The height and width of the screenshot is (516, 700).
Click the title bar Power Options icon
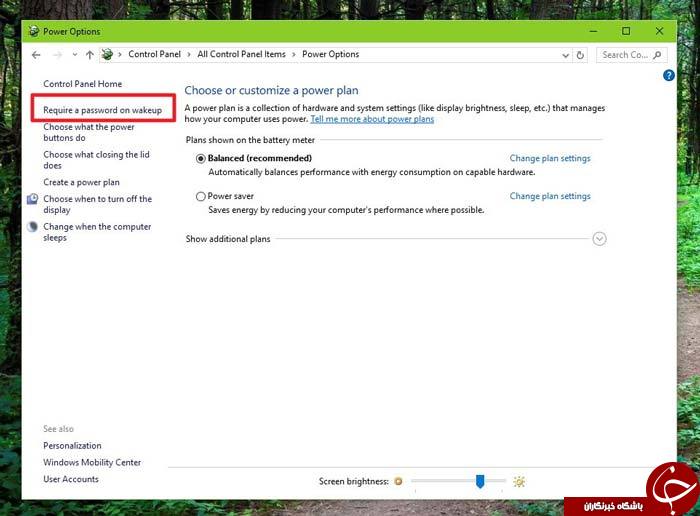(33, 31)
